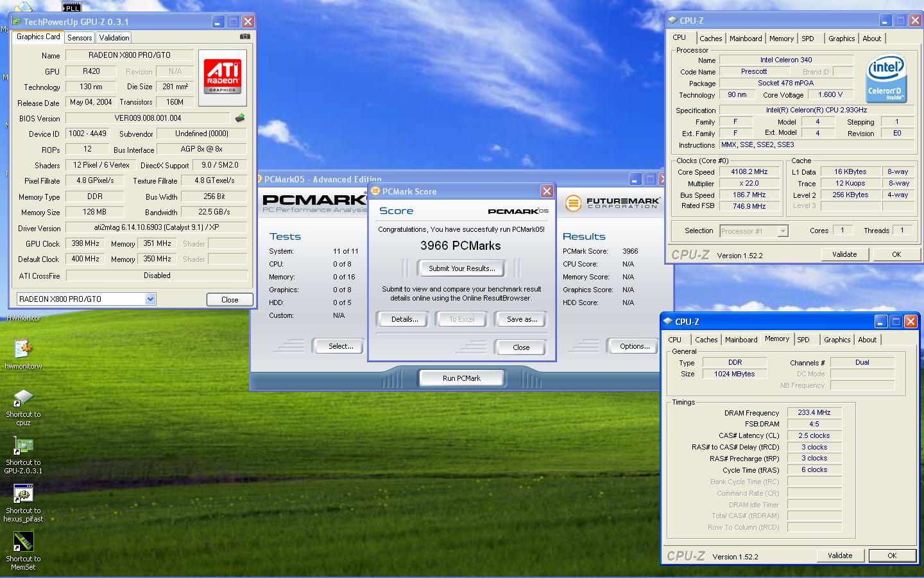This screenshot has width=924, height=578.
Task: Click the Driver Version field in GPU-Z
Action: coord(157,227)
